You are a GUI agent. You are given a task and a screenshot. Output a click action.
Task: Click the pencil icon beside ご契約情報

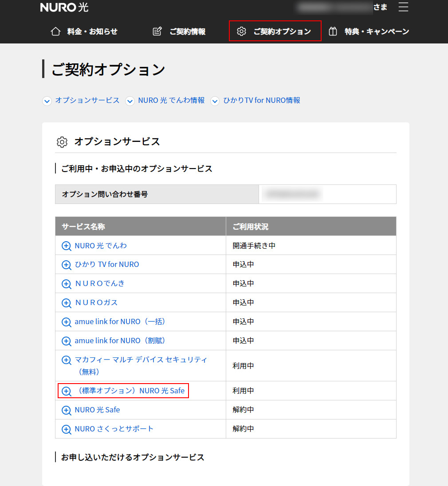click(x=157, y=31)
